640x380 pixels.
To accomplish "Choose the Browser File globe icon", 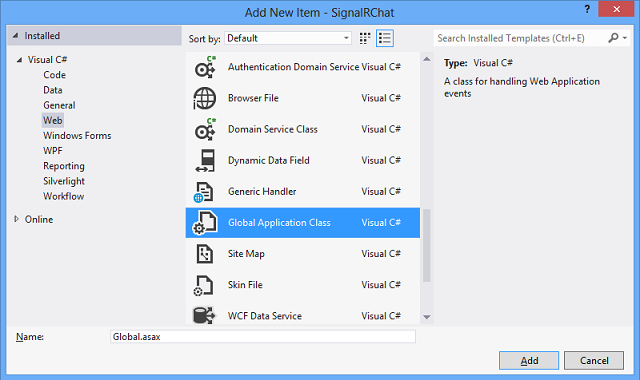I will (204, 98).
